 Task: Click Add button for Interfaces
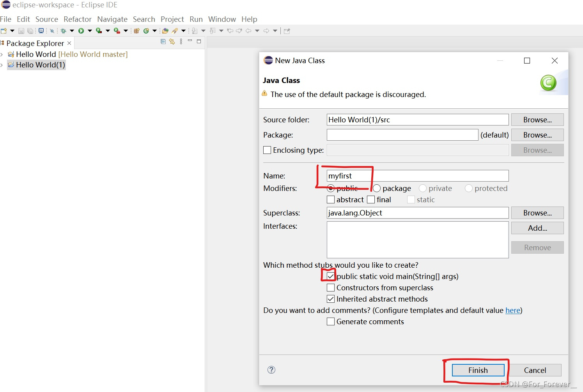[537, 228]
